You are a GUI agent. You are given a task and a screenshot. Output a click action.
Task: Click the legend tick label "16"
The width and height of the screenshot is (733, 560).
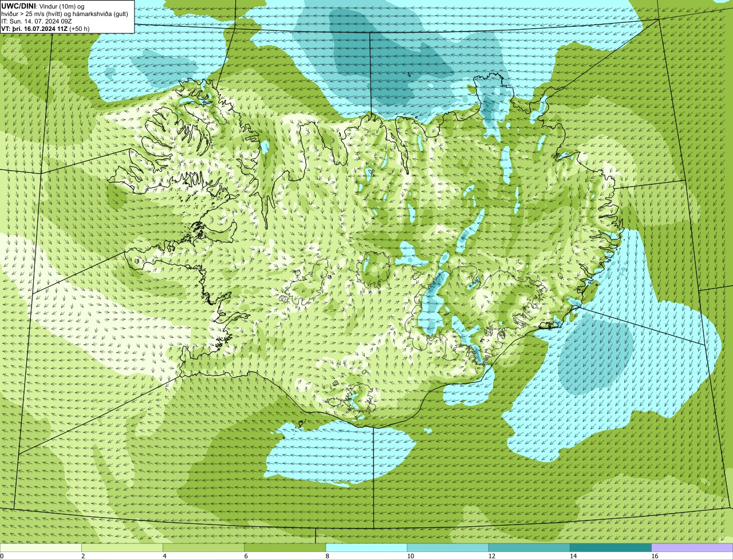click(654, 556)
